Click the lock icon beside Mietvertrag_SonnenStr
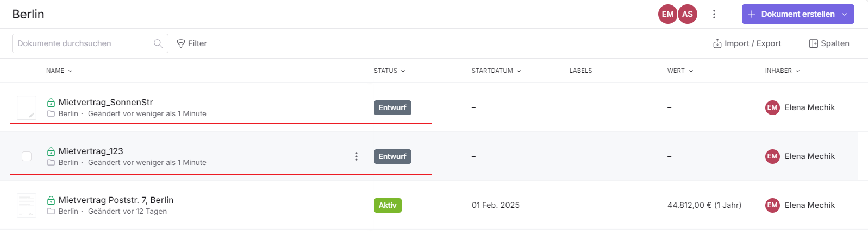The width and height of the screenshot is (868, 235). tap(51, 103)
